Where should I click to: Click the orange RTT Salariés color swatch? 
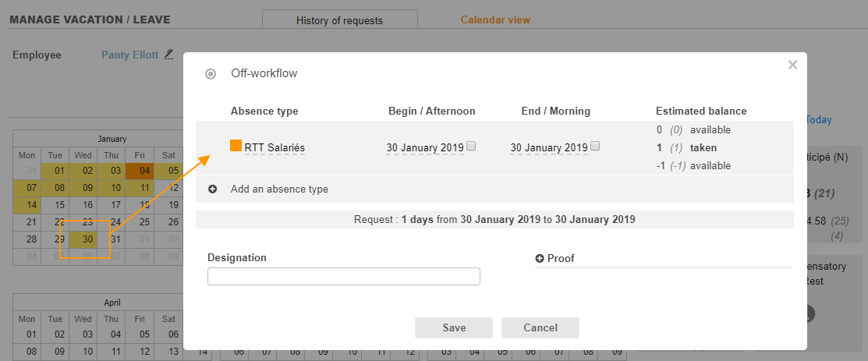(236, 146)
